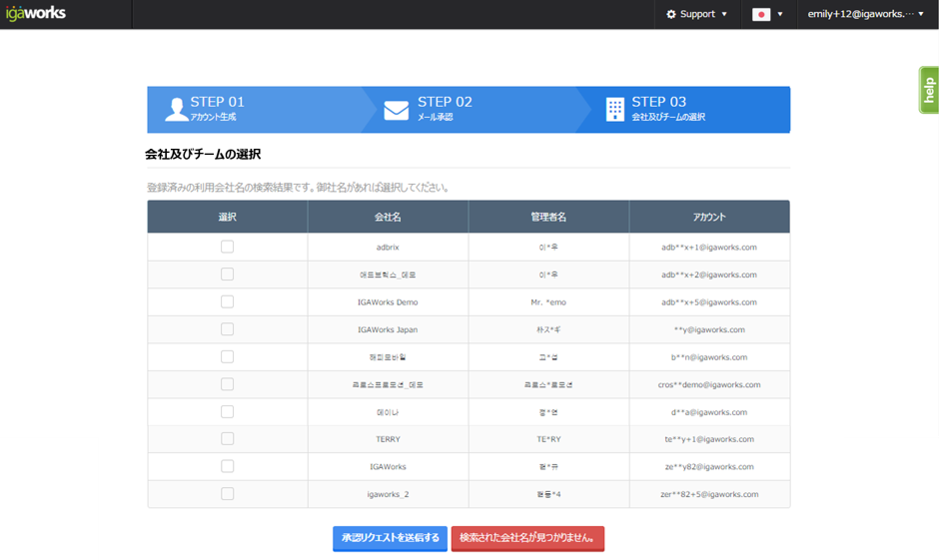Click ze**y82@igaworks.com account cell
The image size is (939, 560).
click(x=709, y=467)
